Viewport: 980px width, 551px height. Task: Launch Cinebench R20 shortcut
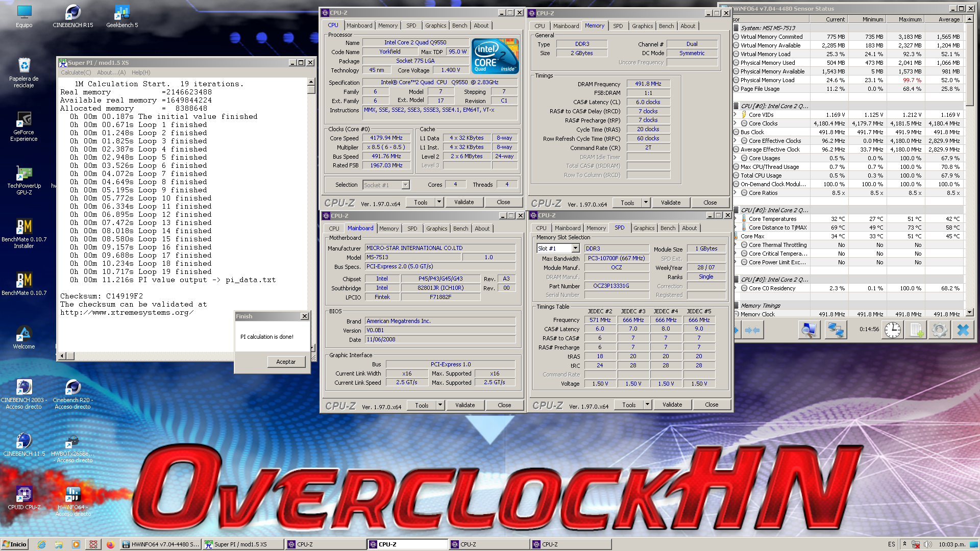click(73, 394)
